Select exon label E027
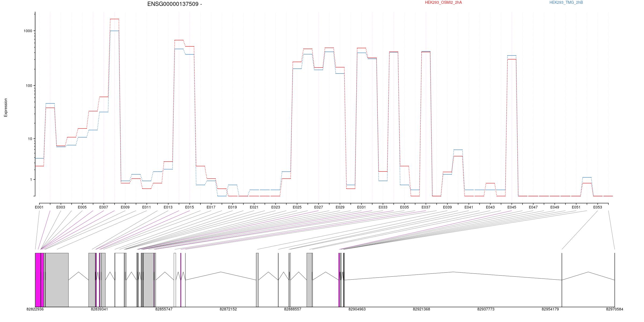 click(319, 207)
